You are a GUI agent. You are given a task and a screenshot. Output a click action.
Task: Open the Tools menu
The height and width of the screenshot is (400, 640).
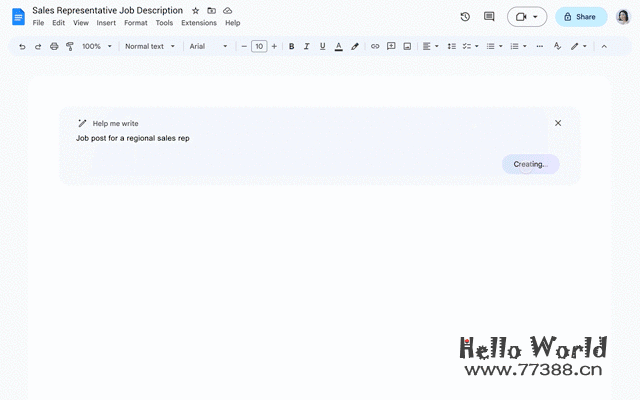(x=164, y=23)
